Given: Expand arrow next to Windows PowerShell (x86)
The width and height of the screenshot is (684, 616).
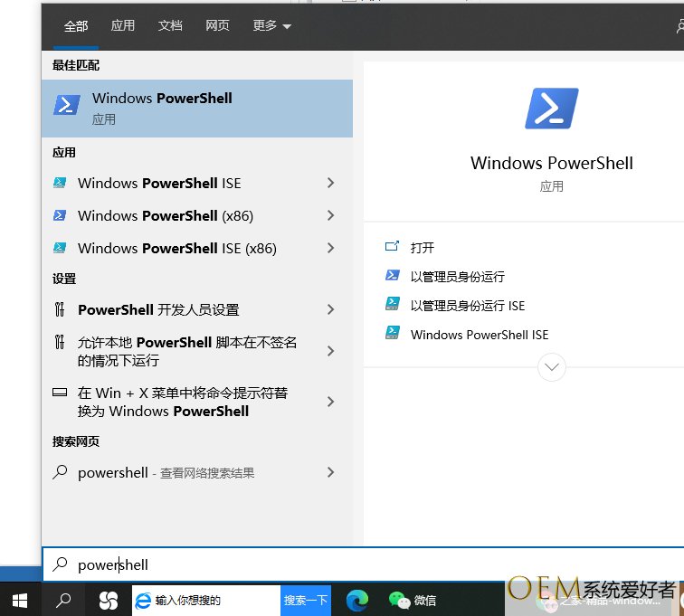Looking at the screenshot, I should pyautogui.click(x=330, y=215).
